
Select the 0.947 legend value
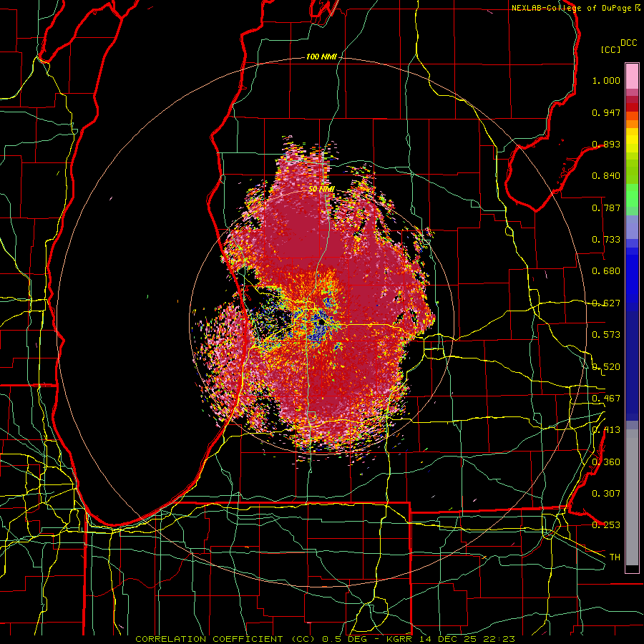point(606,112)
